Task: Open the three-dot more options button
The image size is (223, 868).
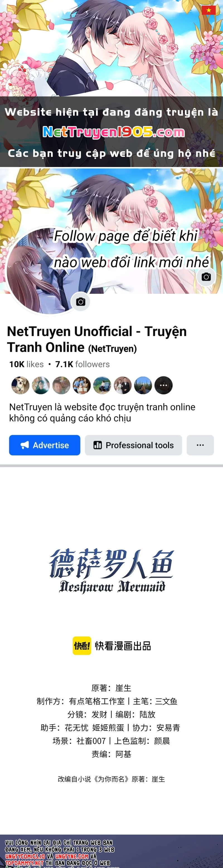Action: tap(200, 445)
